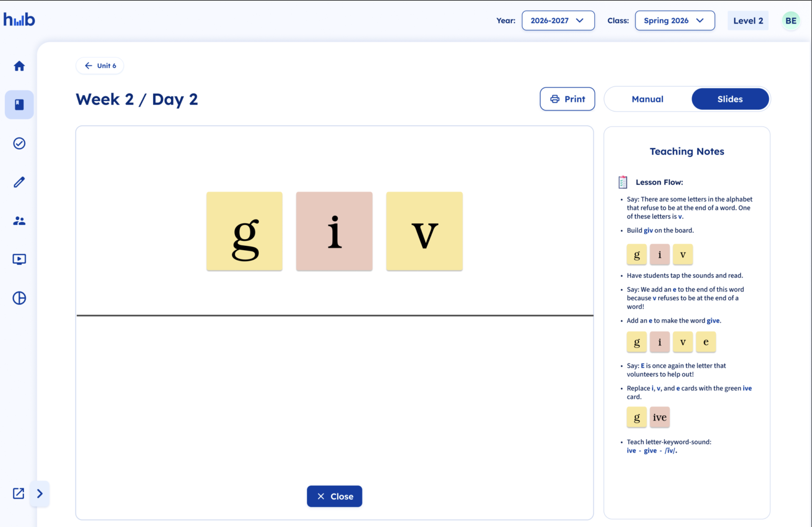Click the yellow letter g card

click(x=244, y=231)
